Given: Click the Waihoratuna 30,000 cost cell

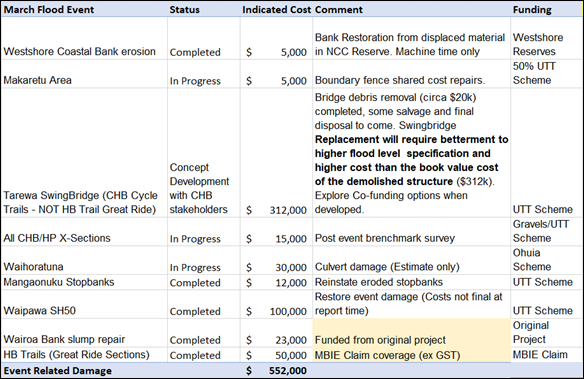Looking at the screenshot, I should coord(276,260).
